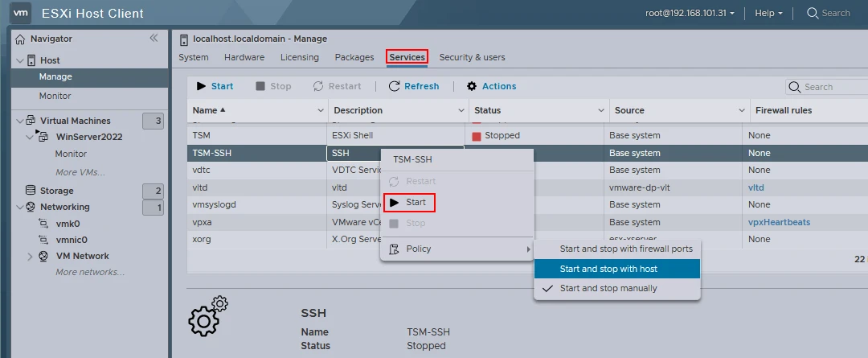Open the Policy submenu
The width and height of the screenshot is (868, 358).
tap(457, 249)
